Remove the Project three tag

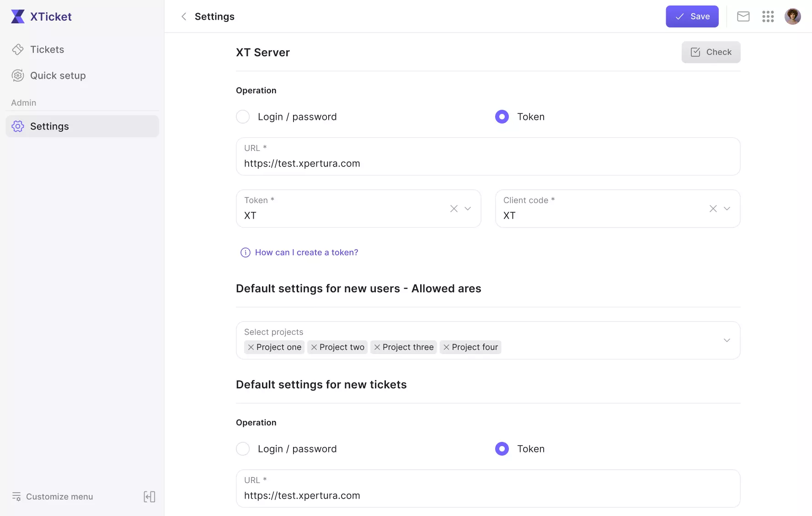pyautogui.click(x=377, y=347)
